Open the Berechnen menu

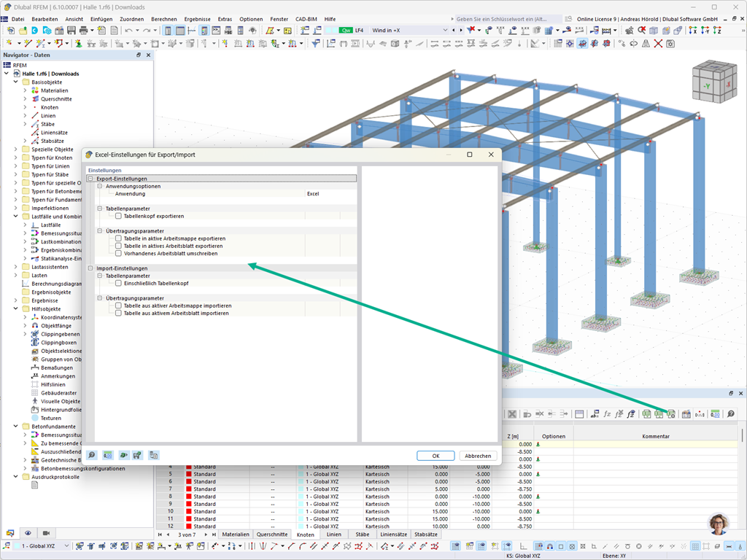(164, 19)
